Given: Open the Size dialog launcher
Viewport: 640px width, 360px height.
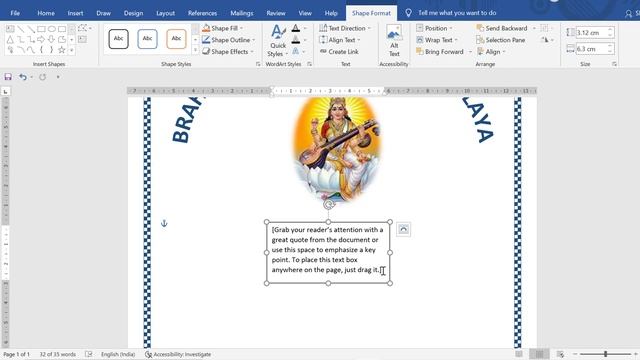Looking at the screenshot, I should [x=614, y=64].
